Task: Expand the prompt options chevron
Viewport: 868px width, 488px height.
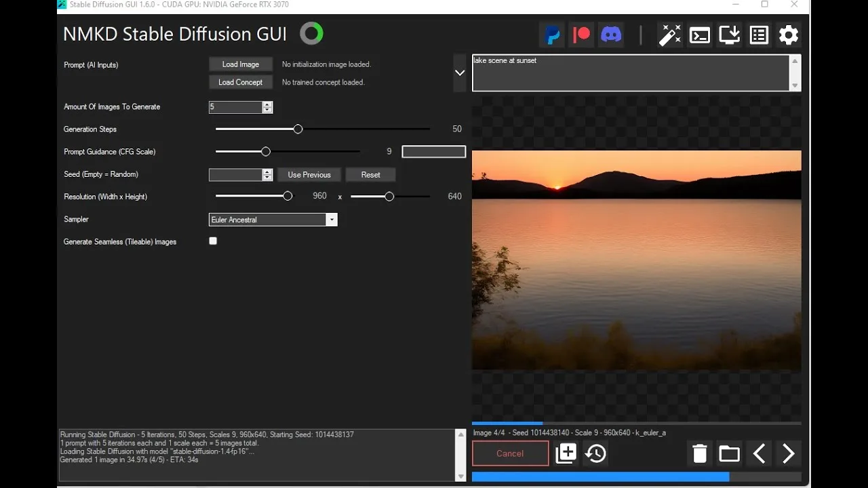Action: [x=460, y=73]
